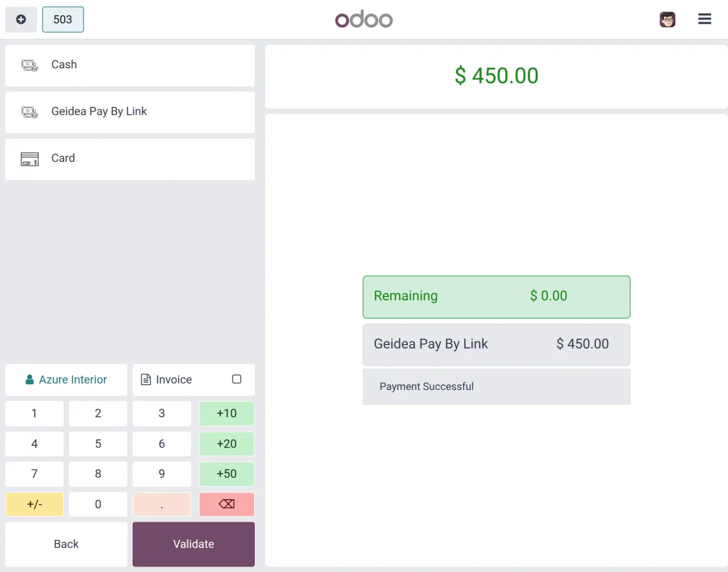This screenshot has height=572, width=728.
Task: Select the Geidea Pay By Link $450.00 payment line
Action: [x=496, y=344]
